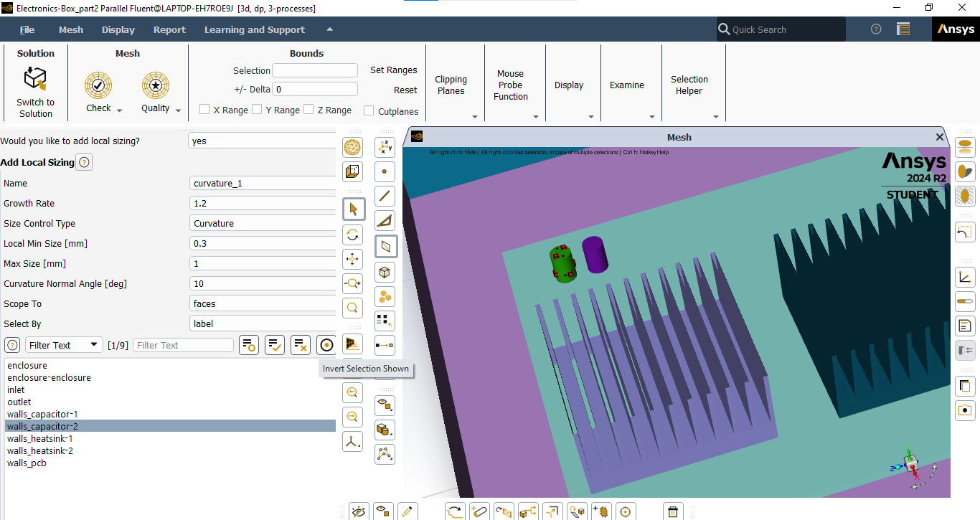Viewport: 980px width, 520px height.
Task: Click the crossed-eye hide icon
Action: pyautogui.click(x=359, y=511)
